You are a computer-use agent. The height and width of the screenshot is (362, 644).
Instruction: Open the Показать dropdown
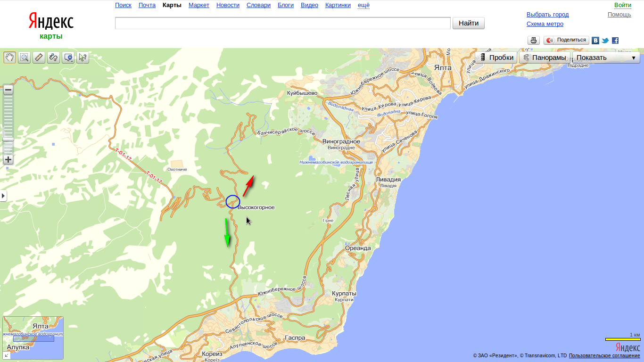pos(606,58)
